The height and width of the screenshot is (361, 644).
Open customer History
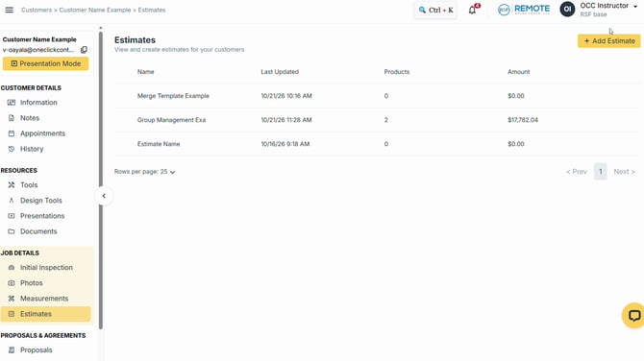pyautogui.click(x=32, y=149)
